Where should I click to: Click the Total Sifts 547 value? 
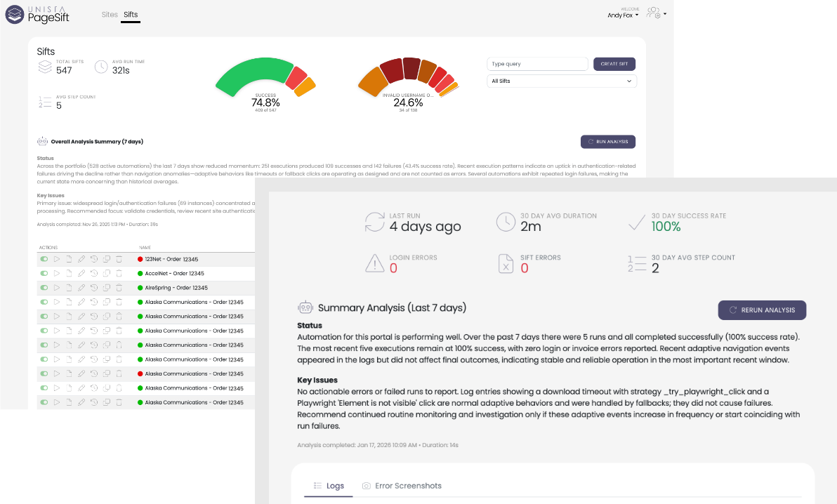64,70
